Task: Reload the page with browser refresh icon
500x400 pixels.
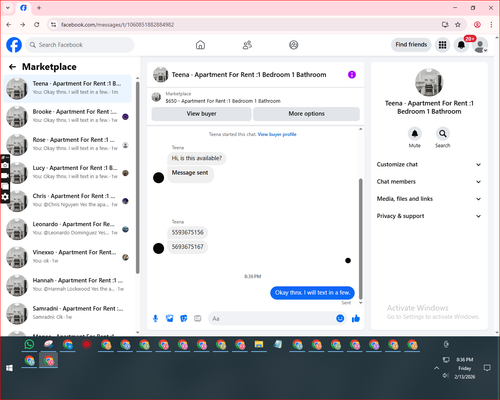Action: (37, 25)
